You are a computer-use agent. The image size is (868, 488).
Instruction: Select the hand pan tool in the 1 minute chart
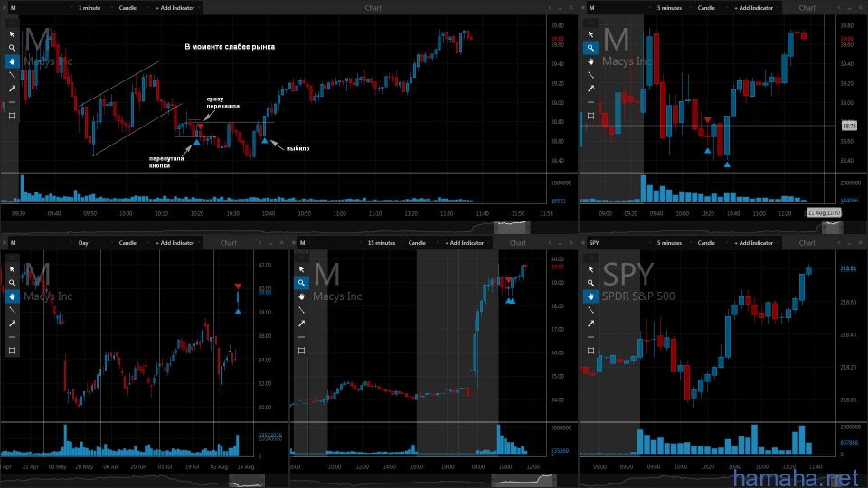pyautogui.click(x=12, y=61)
